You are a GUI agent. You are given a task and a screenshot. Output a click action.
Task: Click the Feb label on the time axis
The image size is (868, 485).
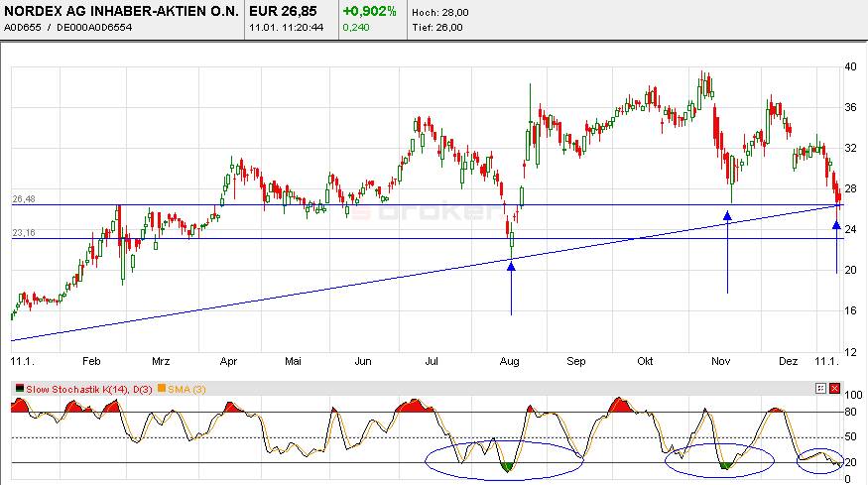(x=91, y=361)
